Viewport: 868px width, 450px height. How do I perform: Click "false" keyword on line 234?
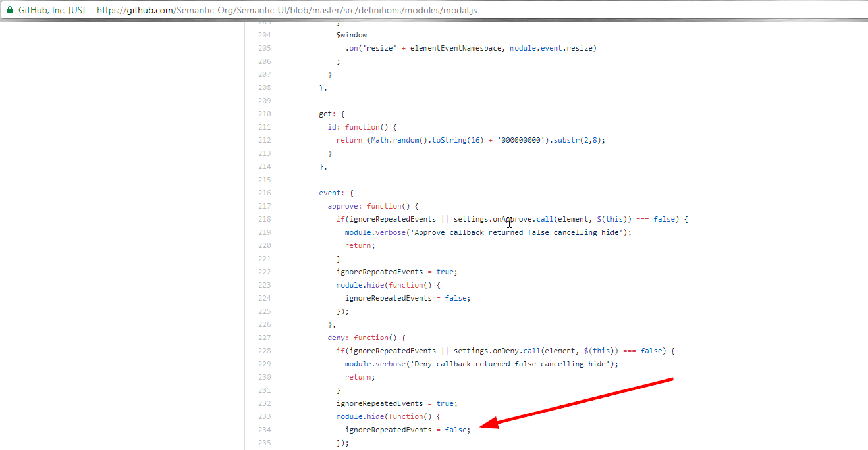click(457, 429)
